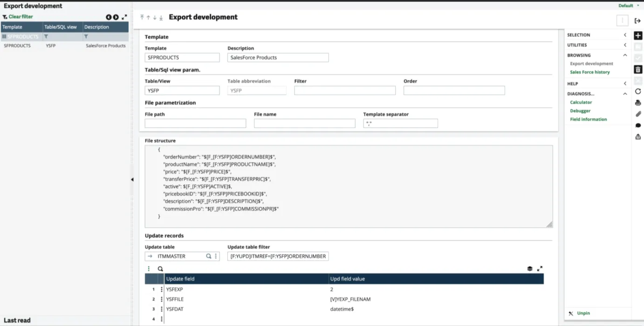Click the datetime$ value cell
Image resolution: width=644 pixels, height=326 pixels.
pyautogui.click(x=436, y=309)
